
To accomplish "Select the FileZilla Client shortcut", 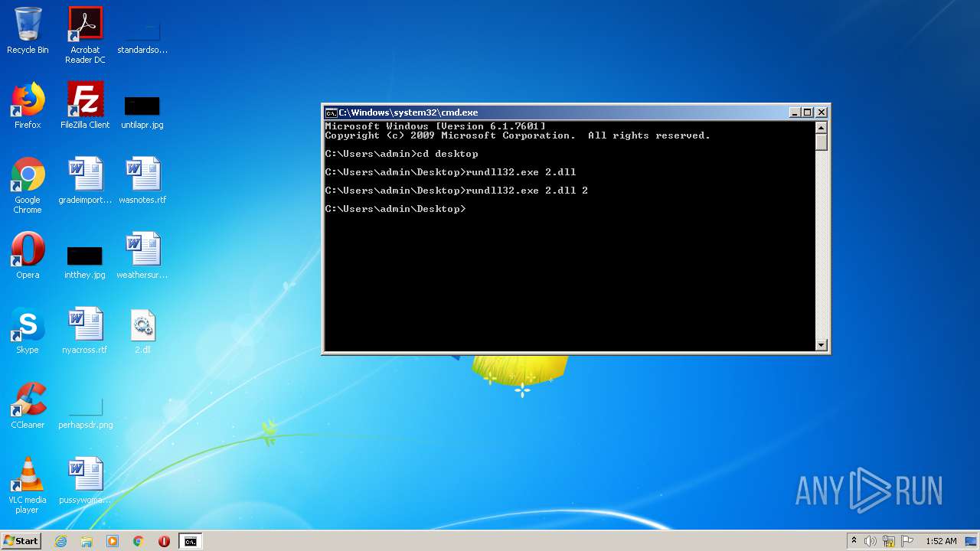I will (85, 106).
